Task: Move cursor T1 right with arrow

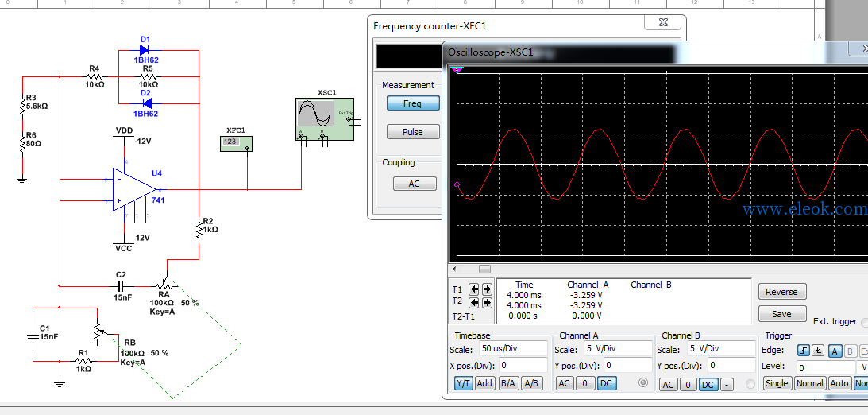Action: point(487,289)
